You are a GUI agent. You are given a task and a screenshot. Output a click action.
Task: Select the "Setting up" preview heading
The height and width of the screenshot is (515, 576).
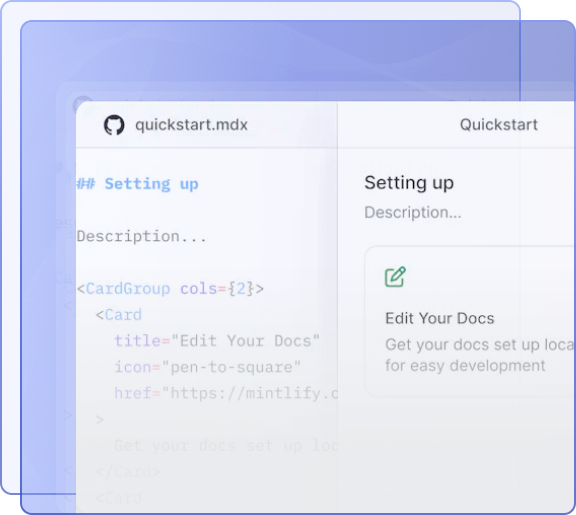click(x=409, y=183)
